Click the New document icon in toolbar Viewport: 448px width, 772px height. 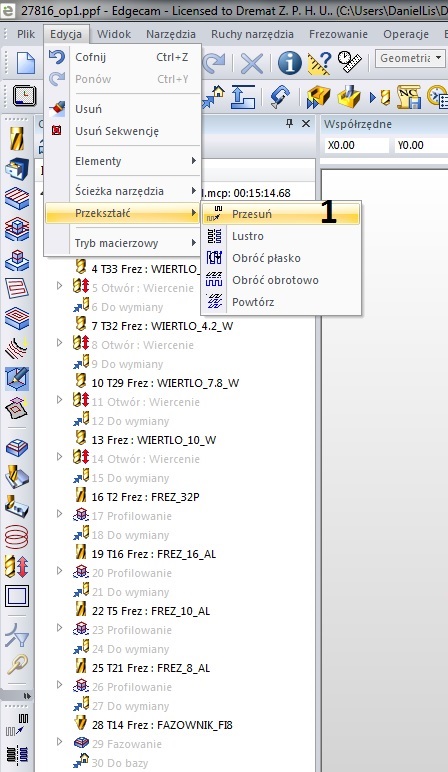25,63
